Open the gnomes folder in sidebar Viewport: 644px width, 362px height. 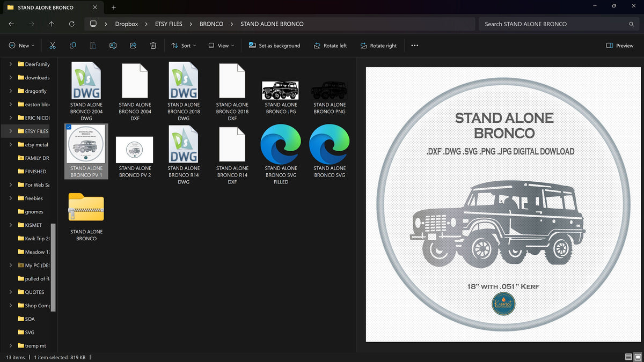[x=31, y=211]
